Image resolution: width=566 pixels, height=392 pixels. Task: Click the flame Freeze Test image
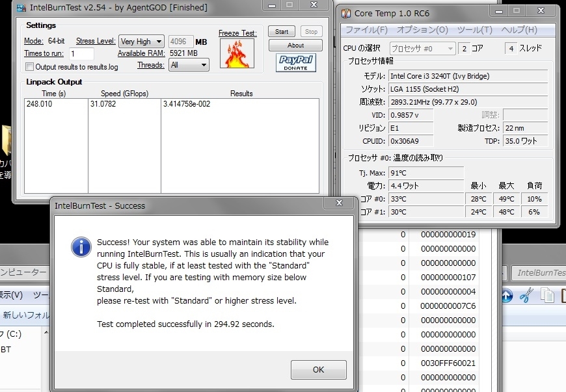(237, 53)
